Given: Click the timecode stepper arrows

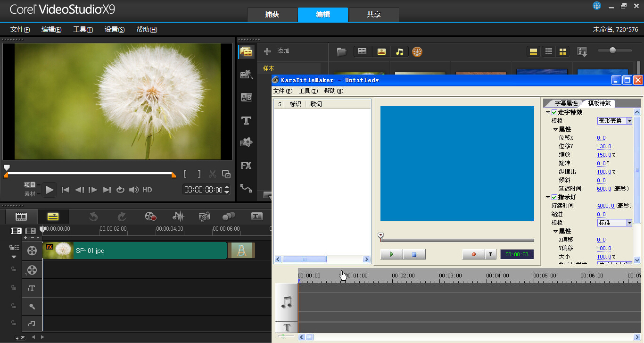Looking at the screenshot, I should tap(227, 190).
